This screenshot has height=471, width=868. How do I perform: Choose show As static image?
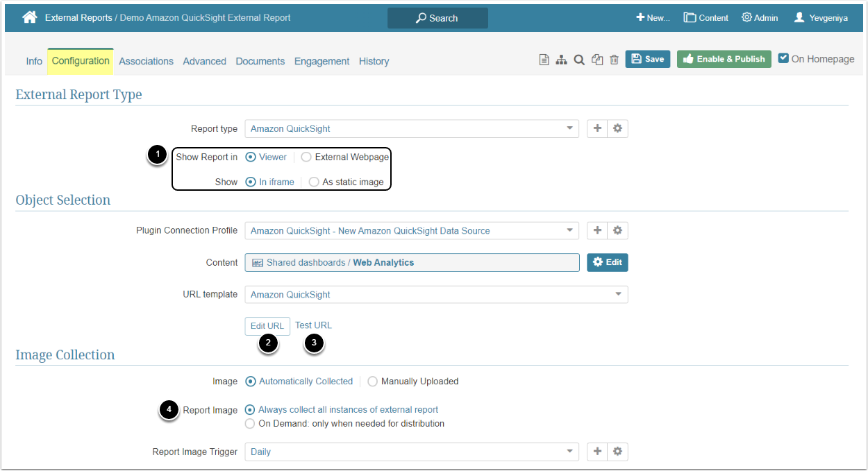[314, 182]
